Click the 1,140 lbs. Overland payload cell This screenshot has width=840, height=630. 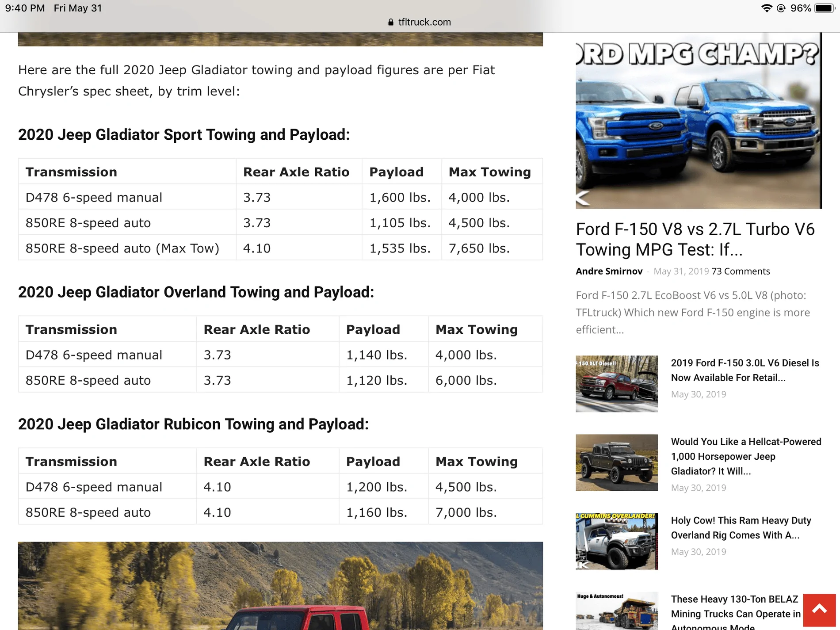tap(383, 355)
